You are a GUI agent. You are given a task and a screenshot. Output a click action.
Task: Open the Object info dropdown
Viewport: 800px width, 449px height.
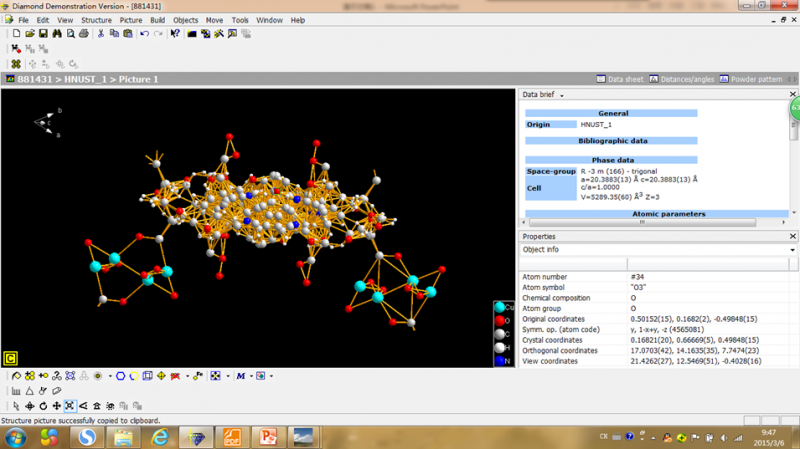point(792,250)
